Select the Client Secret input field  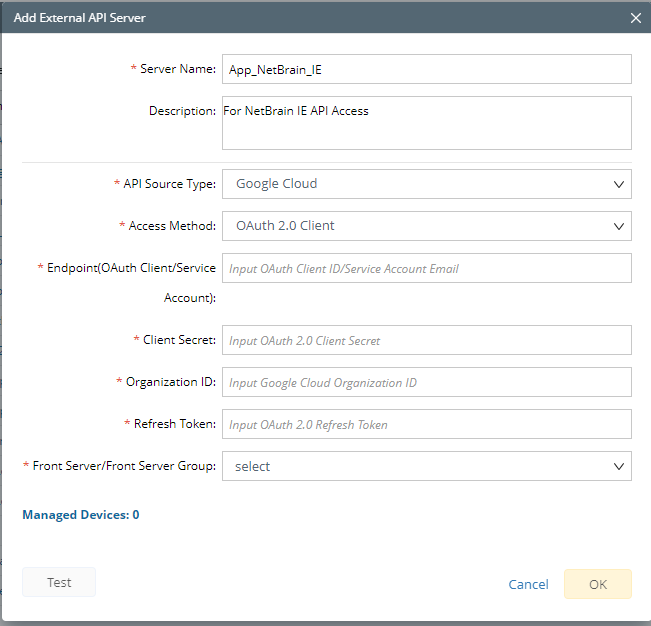click(x=426, y=340)
